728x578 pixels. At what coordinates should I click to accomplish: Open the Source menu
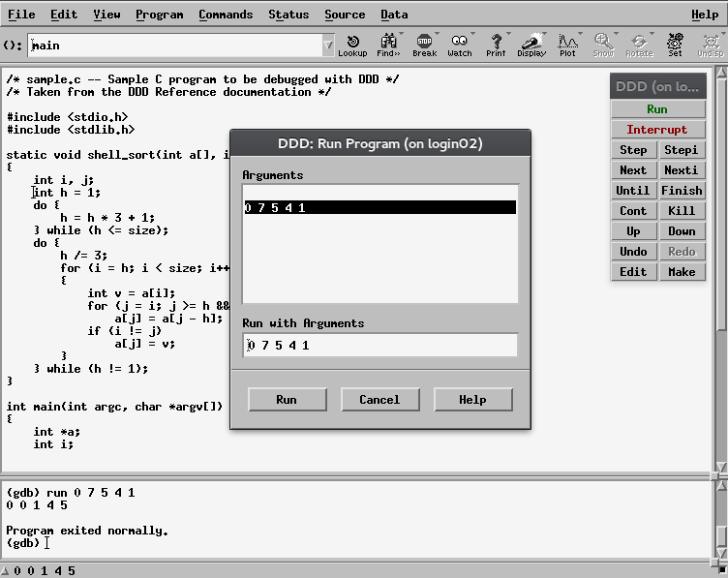tap(345, 15)
